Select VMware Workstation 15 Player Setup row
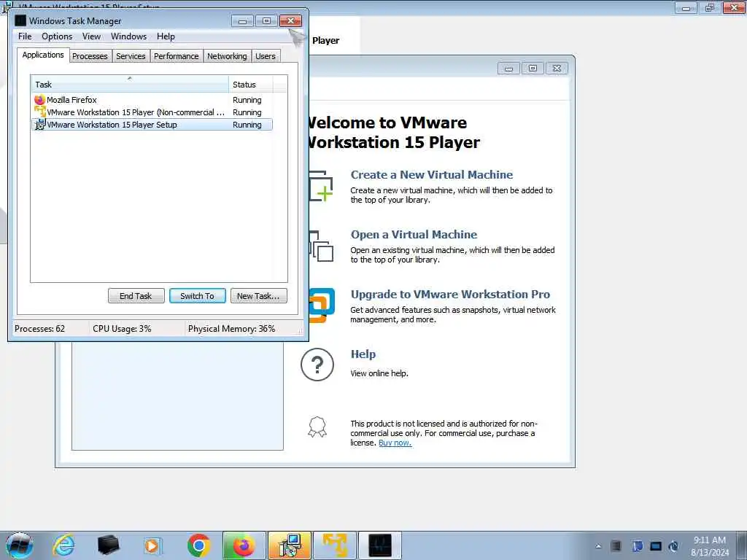 point(152,124)
